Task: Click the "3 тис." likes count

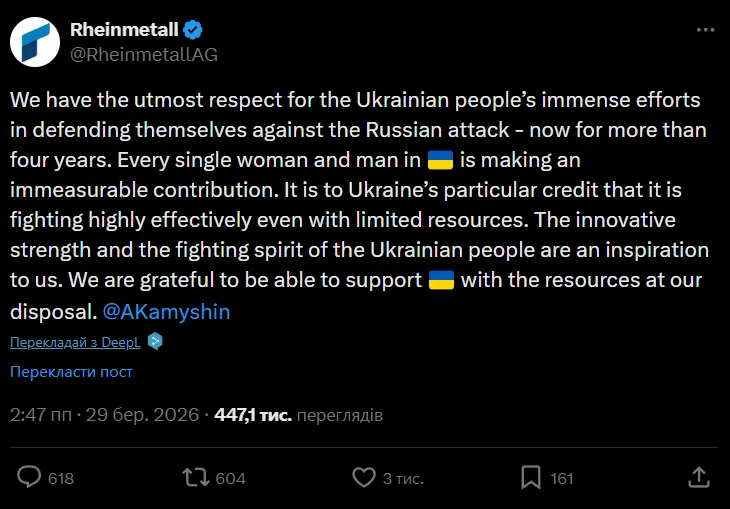Action: coord(403,478)
